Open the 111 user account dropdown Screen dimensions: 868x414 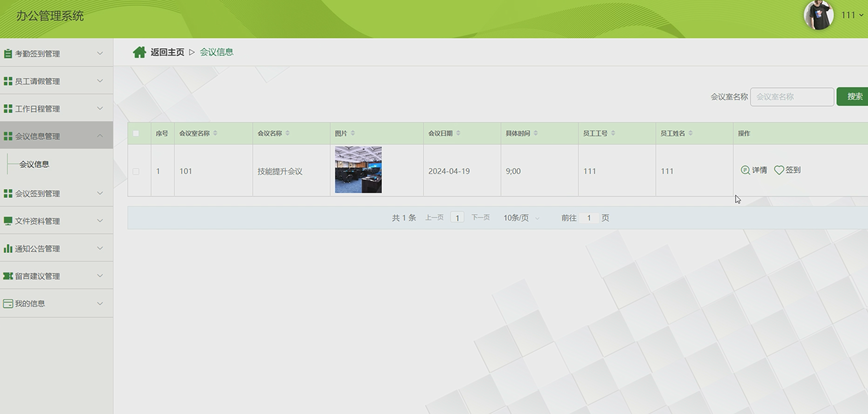point(852,15)
